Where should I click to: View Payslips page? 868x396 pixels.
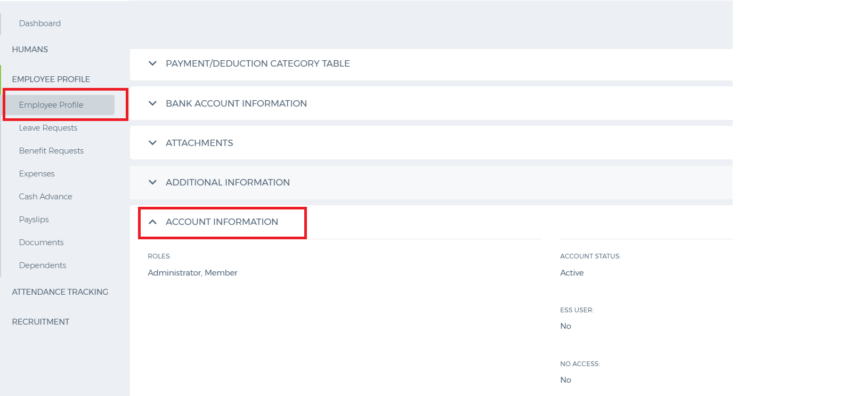(34, 220)
